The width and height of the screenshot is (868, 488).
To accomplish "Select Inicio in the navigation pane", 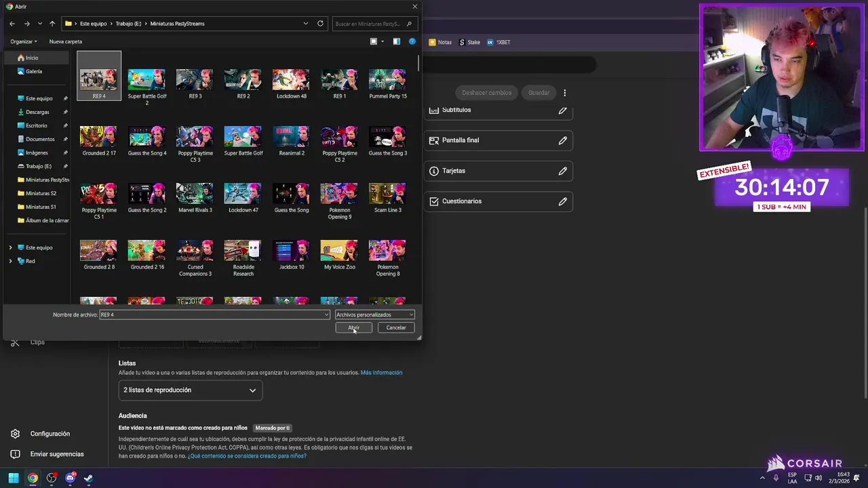I will [32, 58].
